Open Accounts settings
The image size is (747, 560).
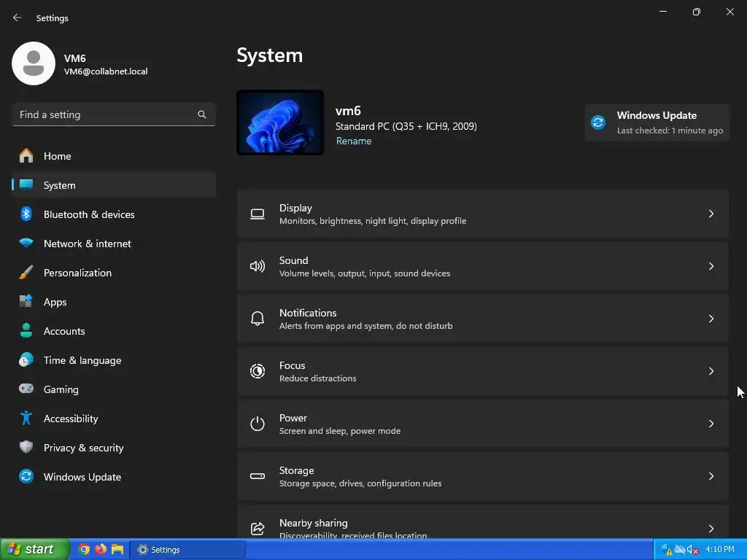pyautogui.click(x=113, y=331)
